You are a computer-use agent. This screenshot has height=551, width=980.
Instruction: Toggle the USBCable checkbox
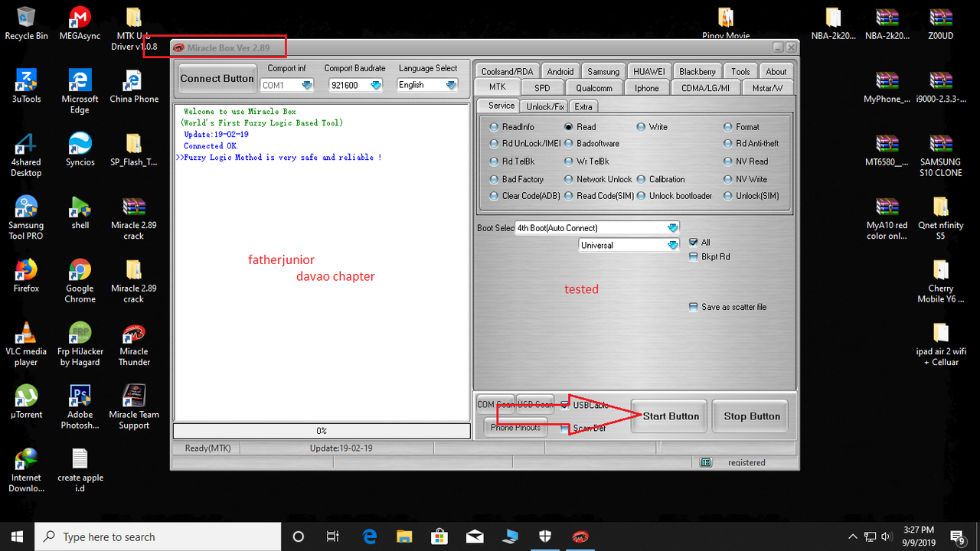[565, 405]
